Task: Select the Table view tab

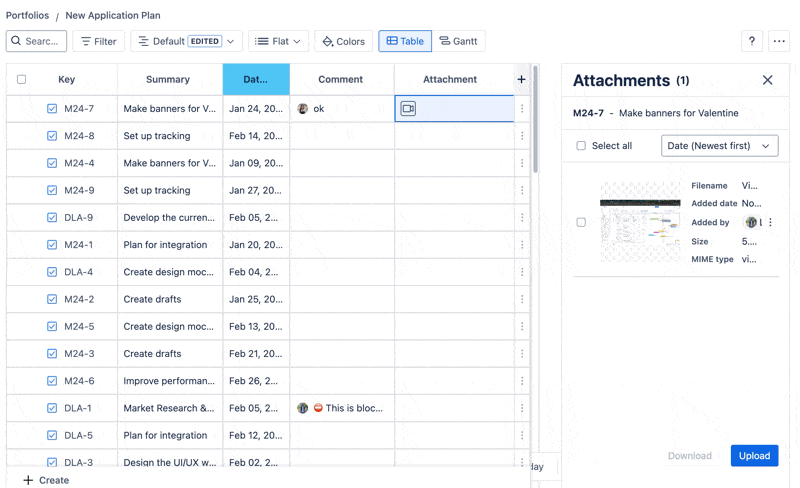Action: coord(405,41)
